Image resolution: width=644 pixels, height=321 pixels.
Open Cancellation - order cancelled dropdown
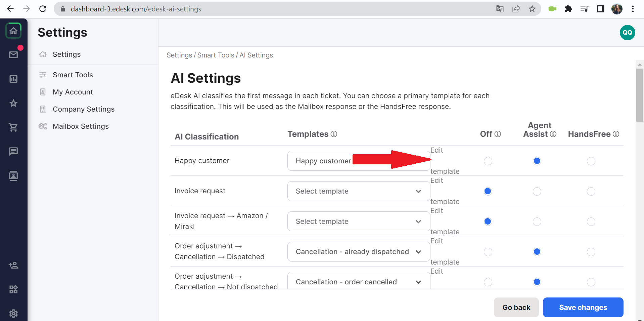359,281
